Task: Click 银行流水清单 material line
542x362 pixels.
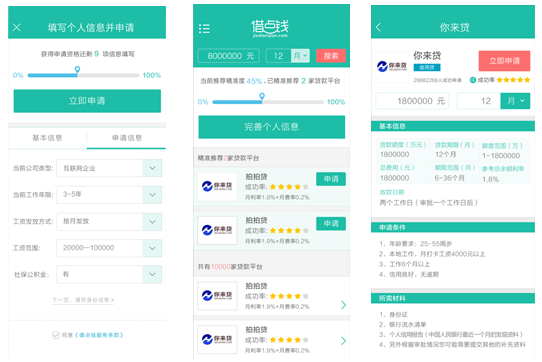Action: tap(403, 325)
